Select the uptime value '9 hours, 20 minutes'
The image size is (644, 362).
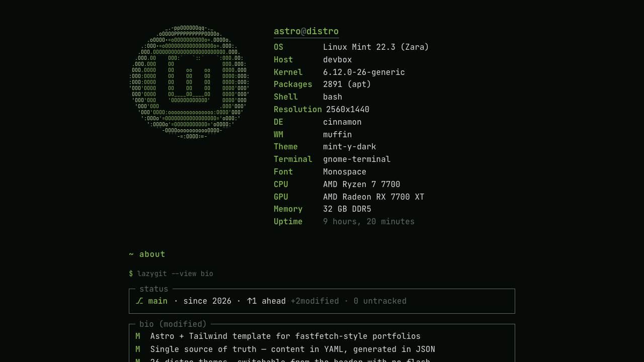point(369,222)
